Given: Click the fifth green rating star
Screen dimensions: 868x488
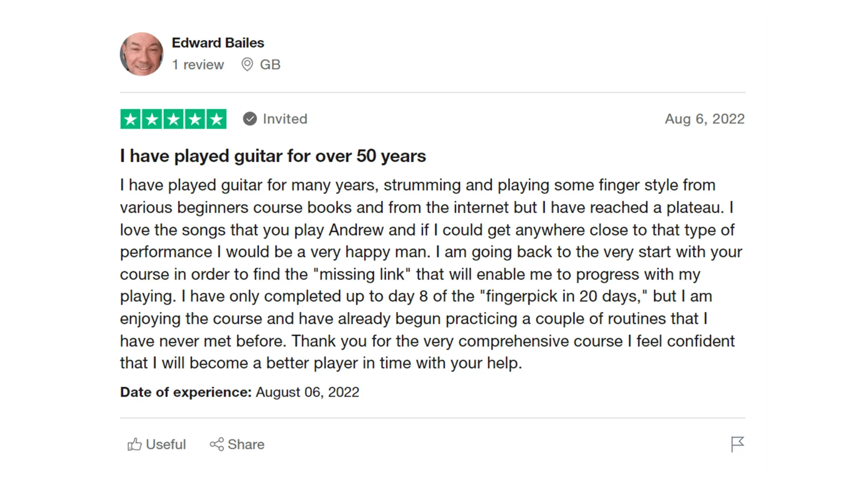Looking at the screenshot, I should pos(216,119).
